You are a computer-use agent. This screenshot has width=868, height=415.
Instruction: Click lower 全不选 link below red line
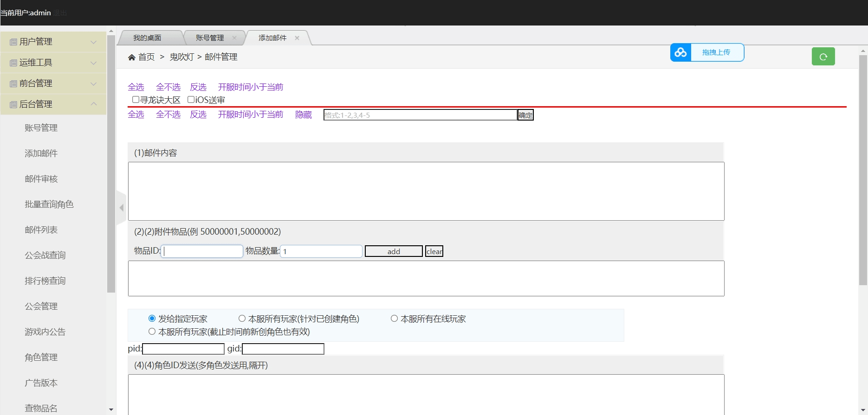168,115
